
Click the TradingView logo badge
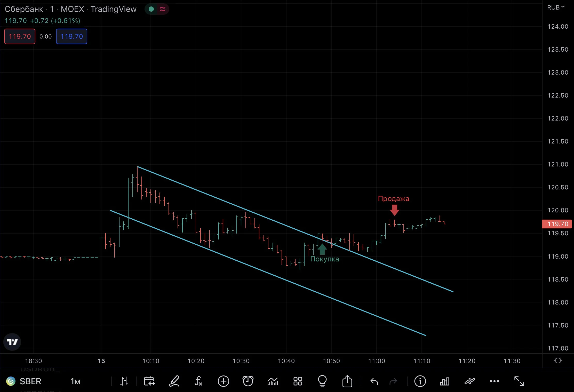tap(12, 342)
